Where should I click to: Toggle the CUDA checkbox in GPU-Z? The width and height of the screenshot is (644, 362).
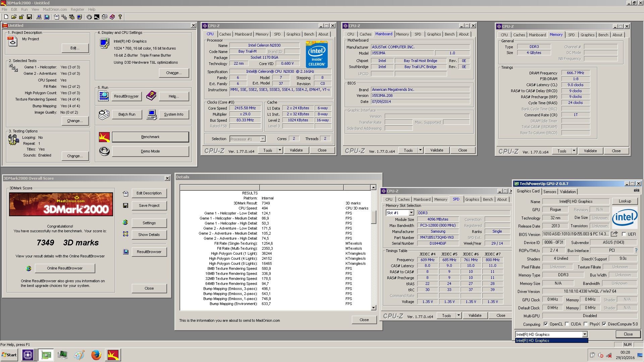click(567, 324)
